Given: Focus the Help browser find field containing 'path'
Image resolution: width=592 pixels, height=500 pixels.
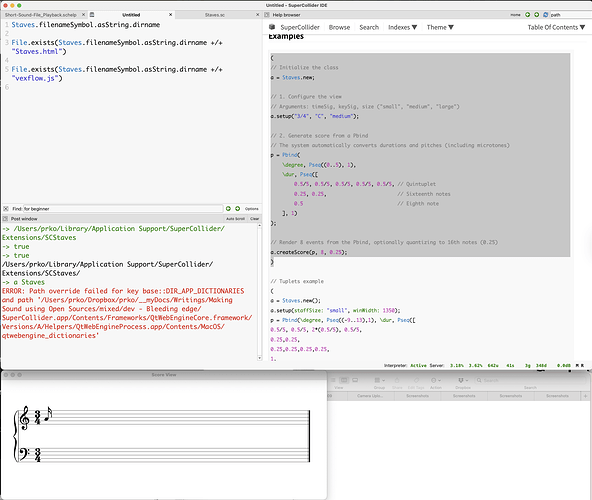Looking at the screenshot, I should click(570, 15).
